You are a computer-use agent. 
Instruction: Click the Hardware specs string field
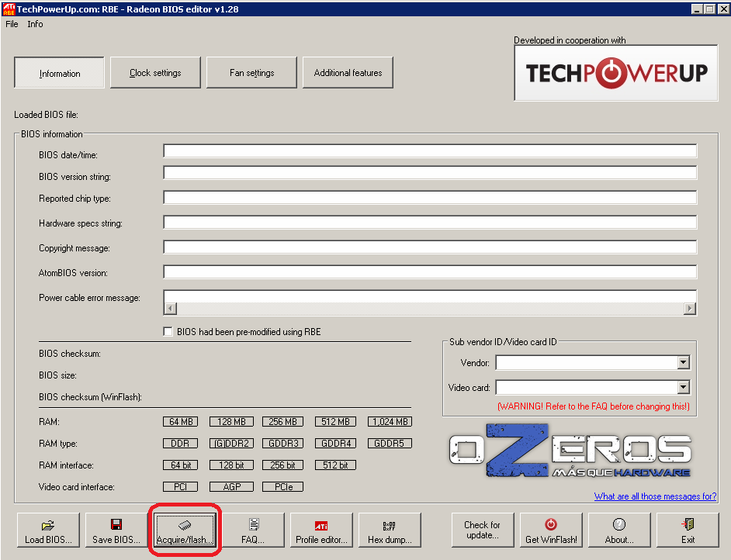[x=430, y=223]
